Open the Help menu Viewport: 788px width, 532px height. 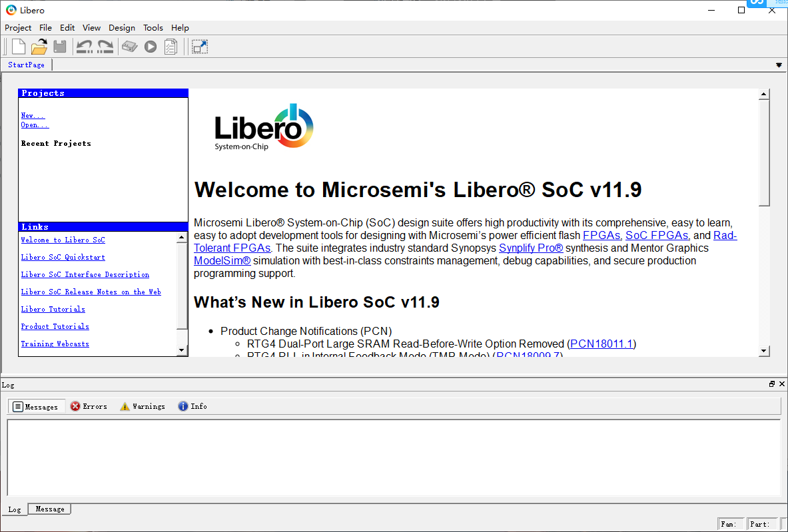(180, 27)
